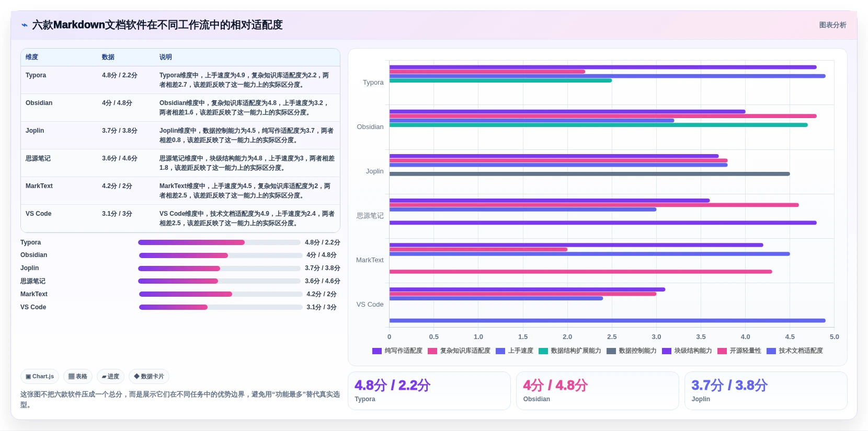Select the 表格 tag chip
The image size is (868, 431).
78,376
